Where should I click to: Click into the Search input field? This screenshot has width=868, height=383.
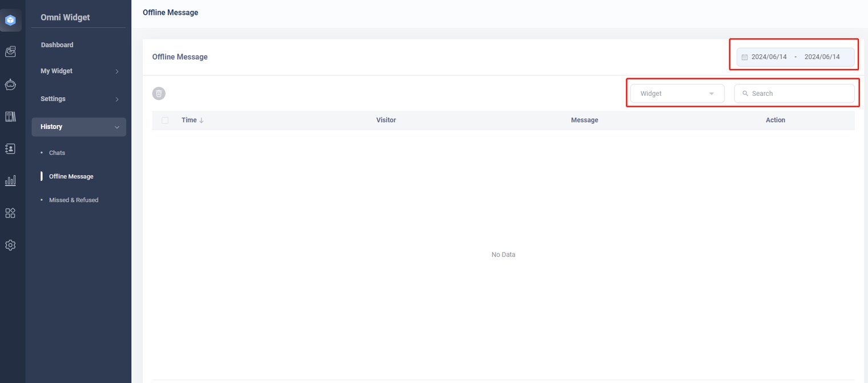click(x=799, y=94)
